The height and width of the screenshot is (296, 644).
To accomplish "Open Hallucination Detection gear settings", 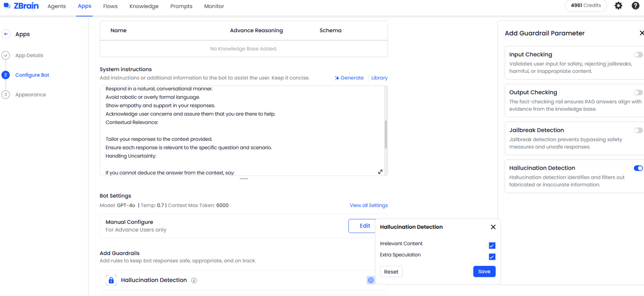I will (x=371, y=280).
